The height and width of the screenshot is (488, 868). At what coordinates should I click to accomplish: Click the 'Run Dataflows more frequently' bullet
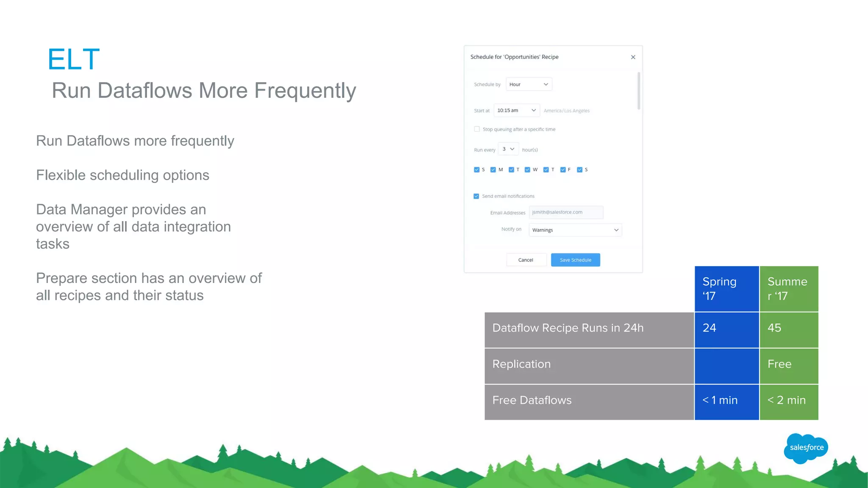(x=135, y=141)
